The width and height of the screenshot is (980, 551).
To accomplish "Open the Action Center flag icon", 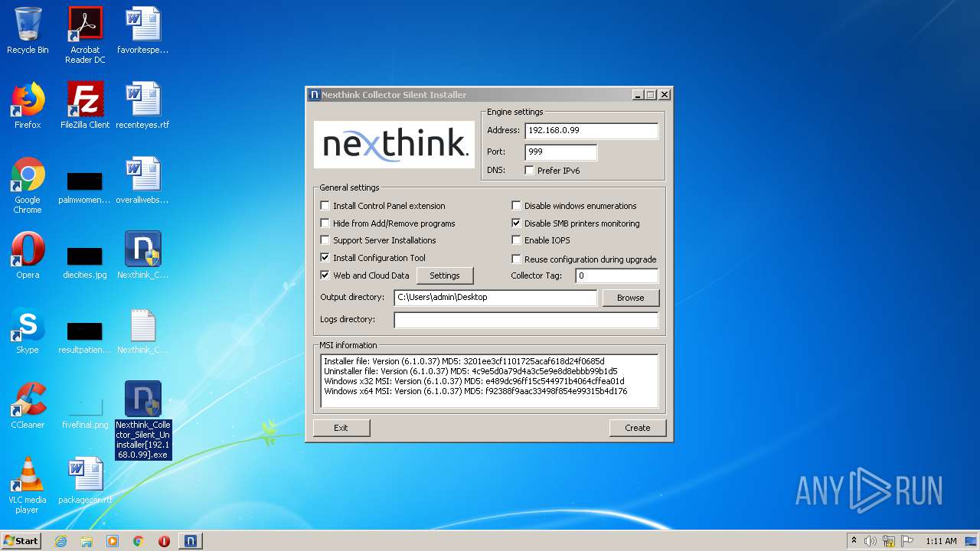I will click(x=907, y=541).
